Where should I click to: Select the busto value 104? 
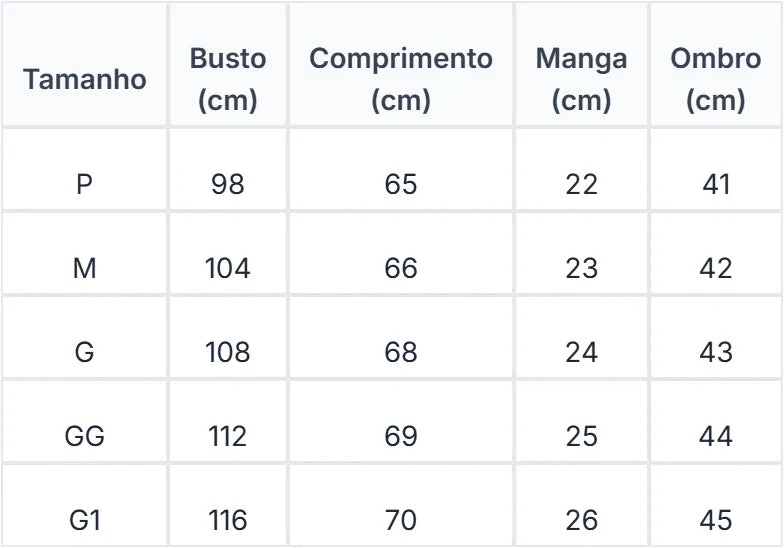228,268
